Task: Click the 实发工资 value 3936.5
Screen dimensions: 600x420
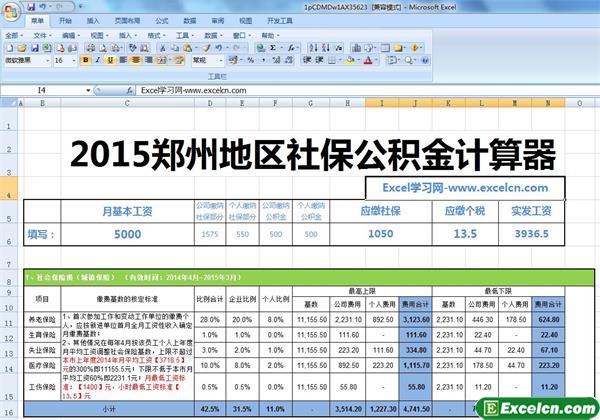Action: (532, 234)
